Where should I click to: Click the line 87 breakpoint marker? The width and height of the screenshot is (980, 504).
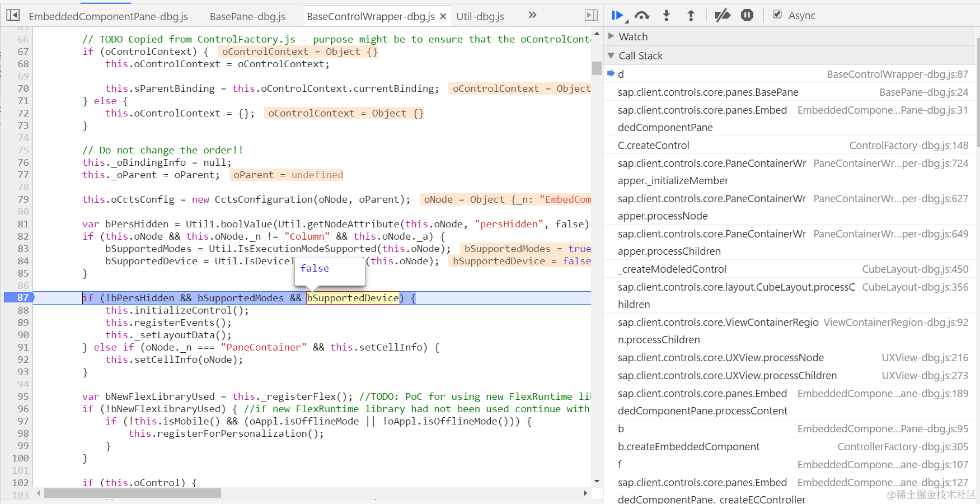[x=19, y=297]
